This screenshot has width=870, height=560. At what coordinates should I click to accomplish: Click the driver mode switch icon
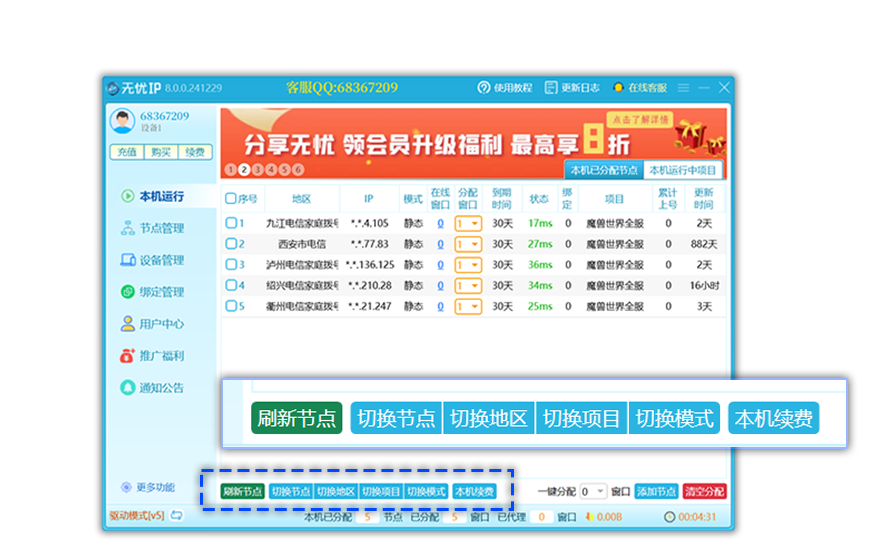pos(176,516)
